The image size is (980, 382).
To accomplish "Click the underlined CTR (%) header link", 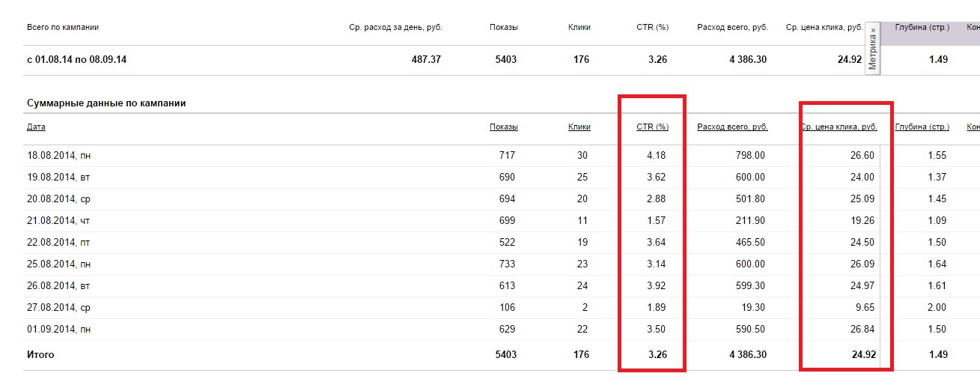I will pyautogui.click(x=652, y=127).
